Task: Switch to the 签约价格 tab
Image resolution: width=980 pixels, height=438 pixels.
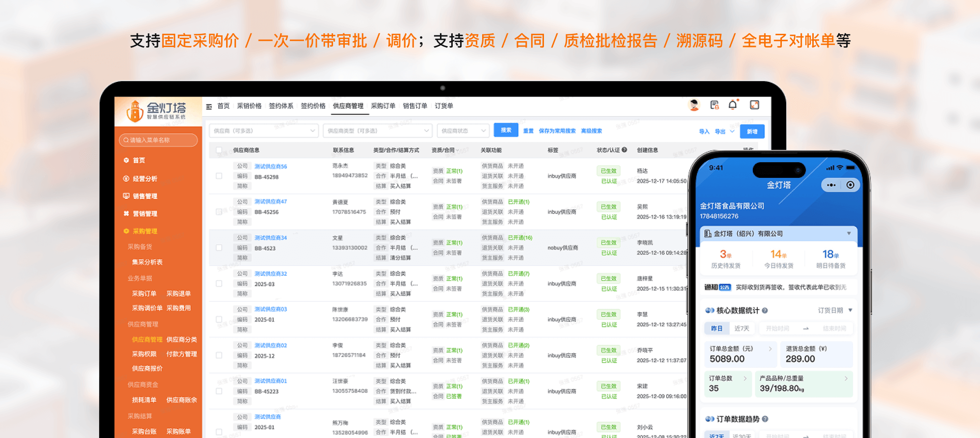Action: pos(313,106)
